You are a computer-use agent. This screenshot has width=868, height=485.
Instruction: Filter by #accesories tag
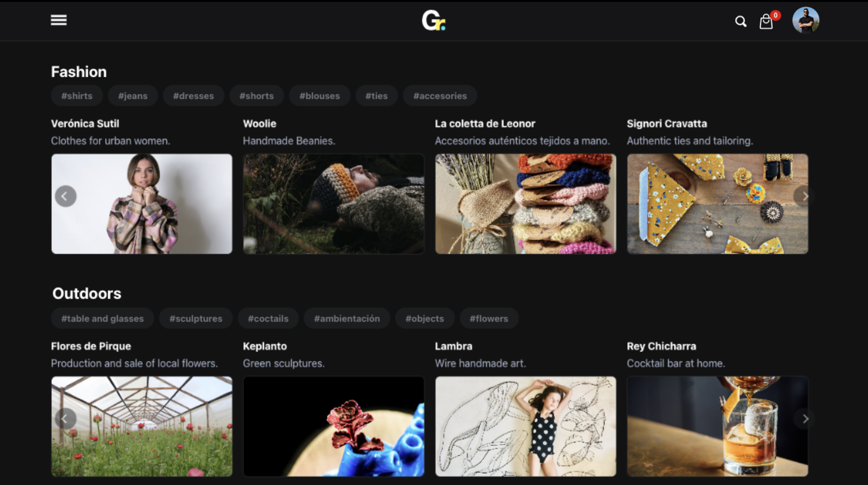[x=440, y=96]
